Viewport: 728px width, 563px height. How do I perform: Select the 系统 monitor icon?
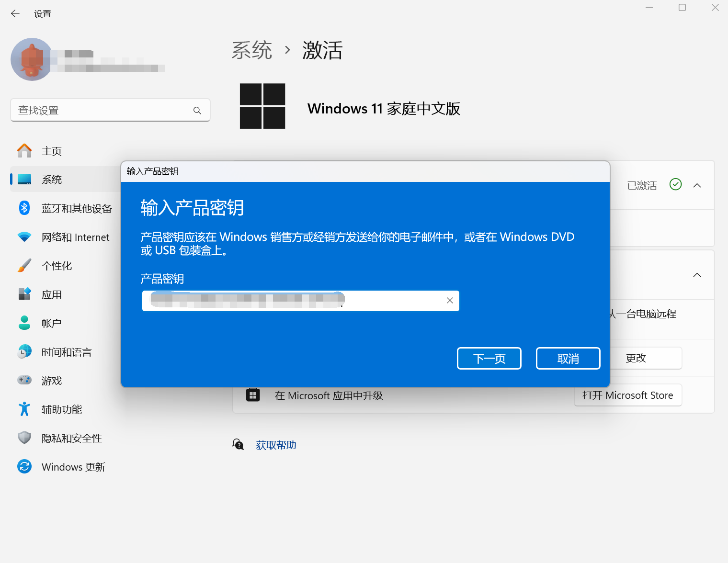pos(24,180)
